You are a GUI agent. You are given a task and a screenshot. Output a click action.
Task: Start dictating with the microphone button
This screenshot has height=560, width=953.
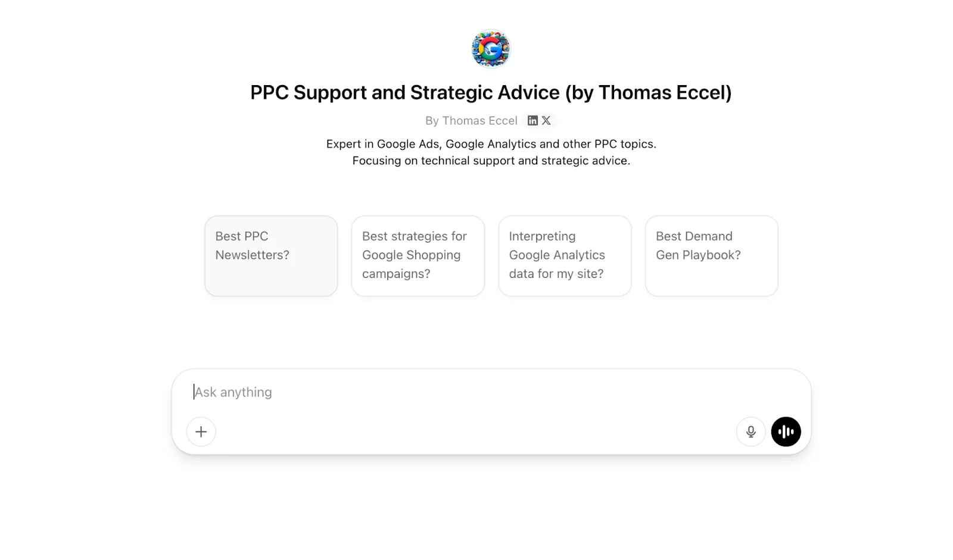click(x=750, y=431)
